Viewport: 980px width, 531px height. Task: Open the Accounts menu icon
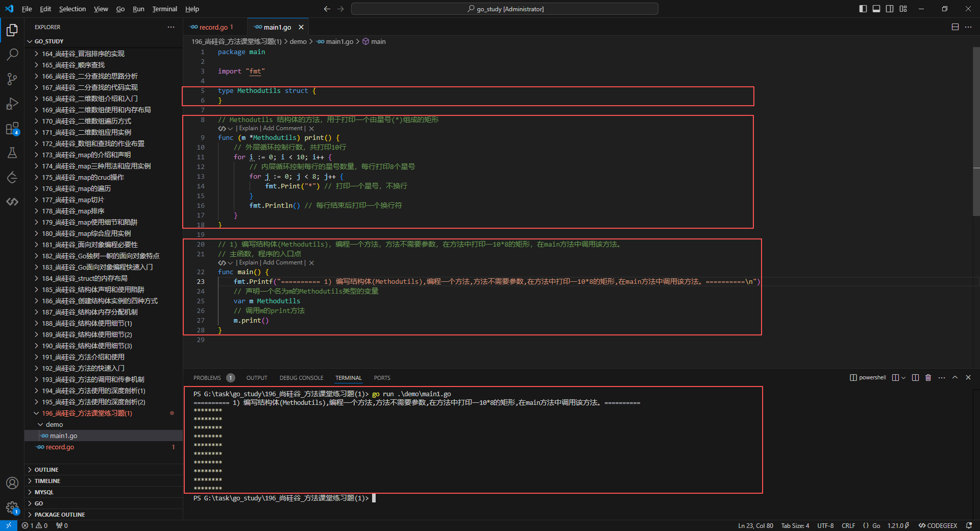pos(12,483)
